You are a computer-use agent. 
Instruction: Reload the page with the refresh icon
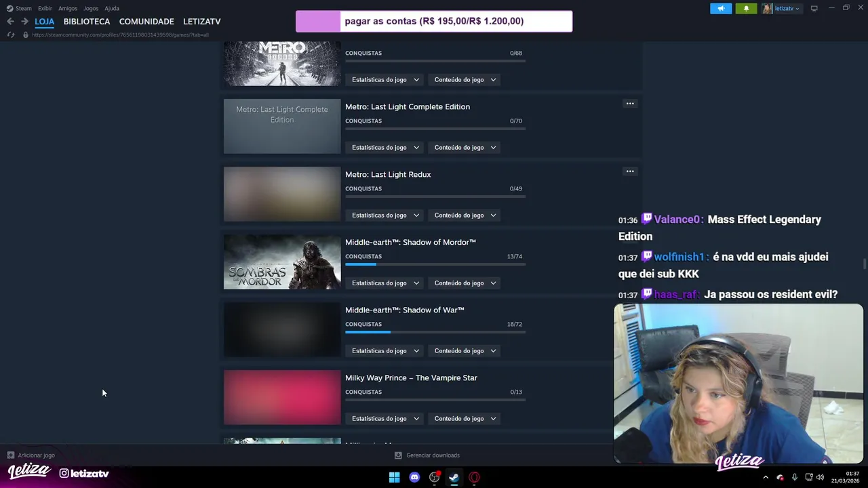(x=11, y=35)
